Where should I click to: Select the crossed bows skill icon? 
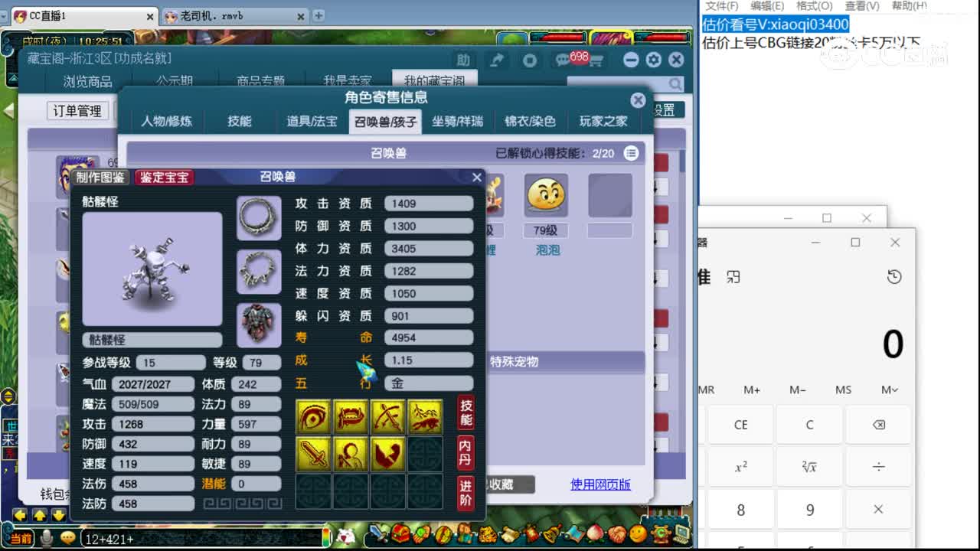(x=388, y=416)
